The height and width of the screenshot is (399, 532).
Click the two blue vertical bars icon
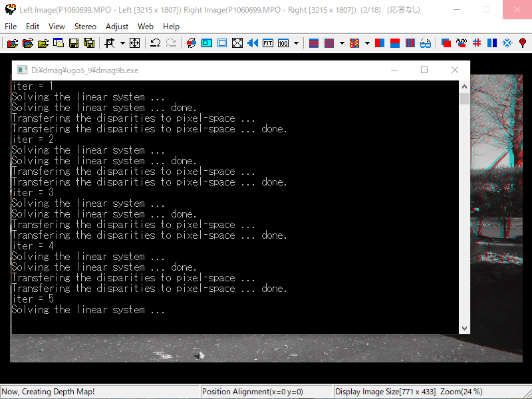click(x=492, y=43)
